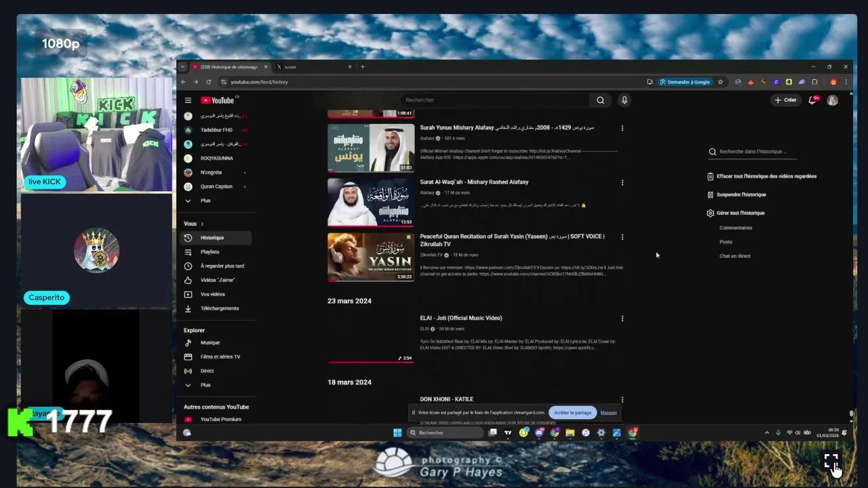Open options menu for Surat Al-Waqi'ah
Image resolution: width=868 pixels, height=488 pixels.
622,182
